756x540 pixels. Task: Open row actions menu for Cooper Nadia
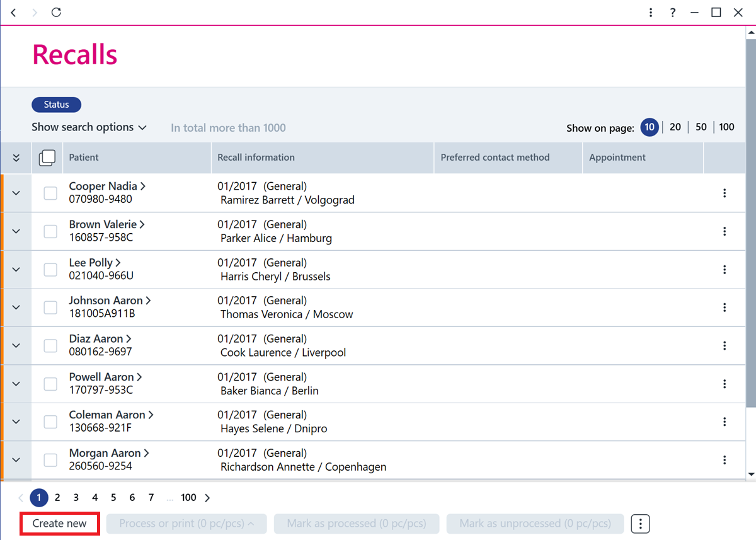point(724,193)
